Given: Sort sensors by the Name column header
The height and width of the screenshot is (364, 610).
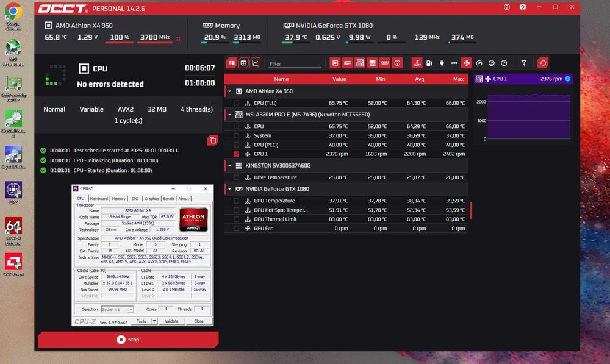Looking at the screenshot, I should (281, 79).
